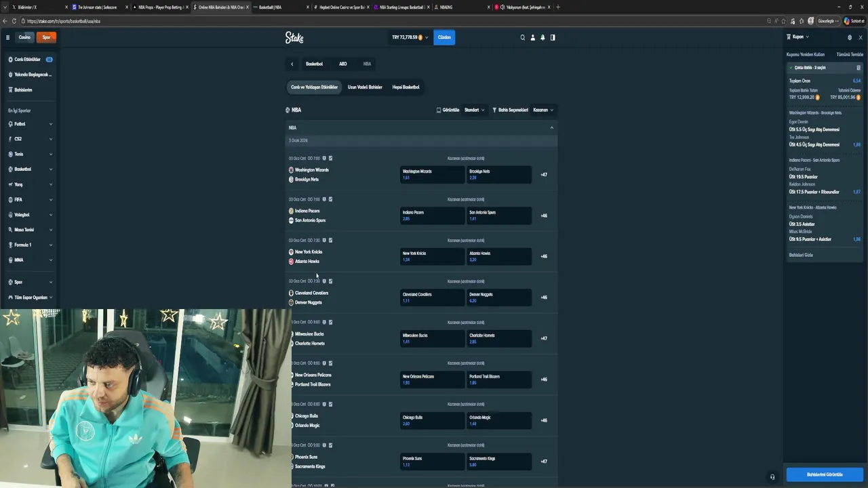Open the user profile icon

pyautogui.click(x=532, y=37)
